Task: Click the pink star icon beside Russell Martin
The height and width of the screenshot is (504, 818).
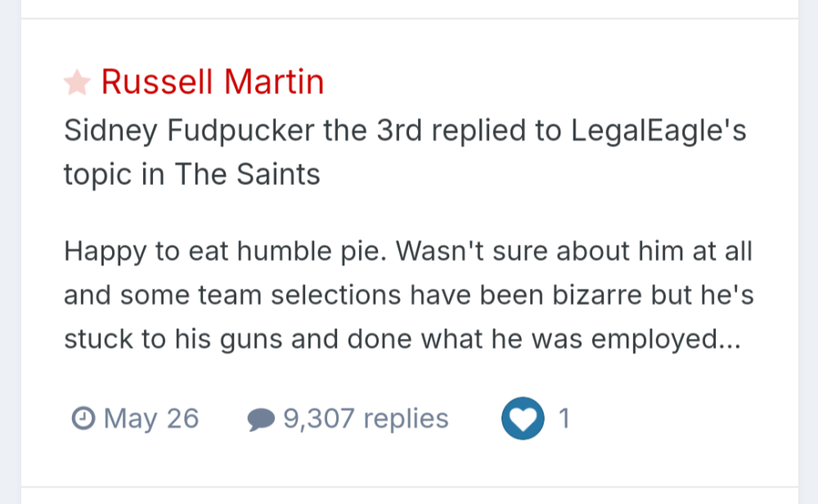Action: pos(77,82)
